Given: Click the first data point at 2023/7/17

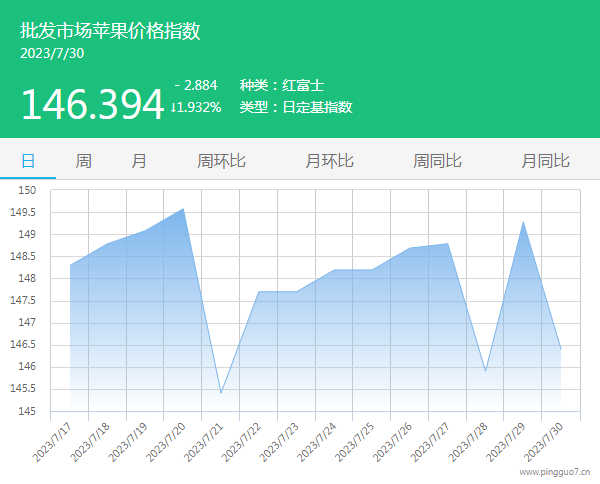Looking at the screenshot, I should (70, 265).
